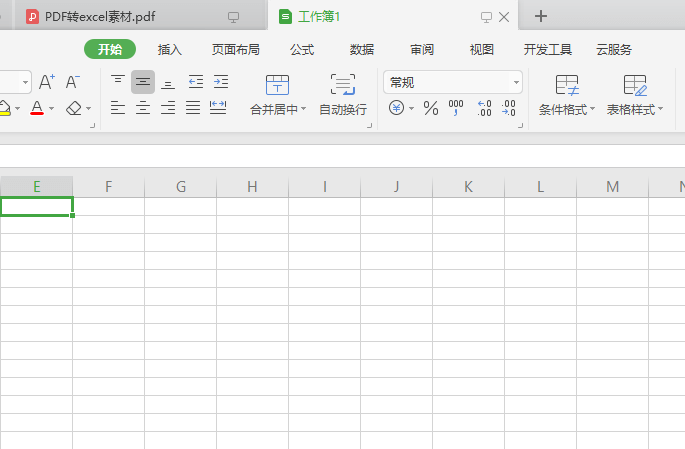This screenshot has width=685, height=449.
Task: Apply distributed alignment
Action: click(218, 107)
